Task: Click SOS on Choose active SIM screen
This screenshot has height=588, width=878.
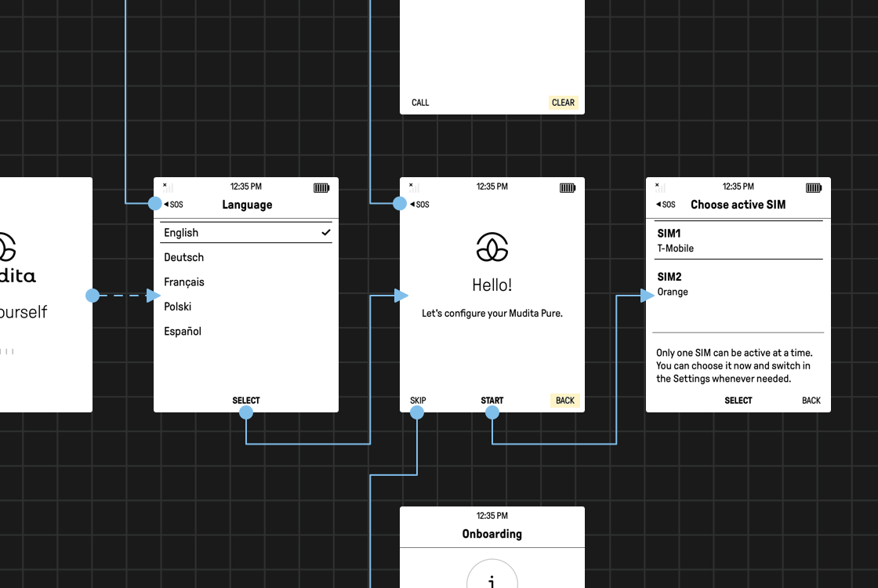Action: (666, 205)
